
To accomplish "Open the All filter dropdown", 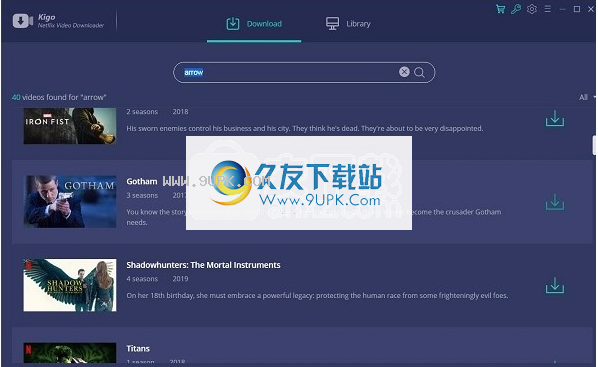I will tap(587, 97).
